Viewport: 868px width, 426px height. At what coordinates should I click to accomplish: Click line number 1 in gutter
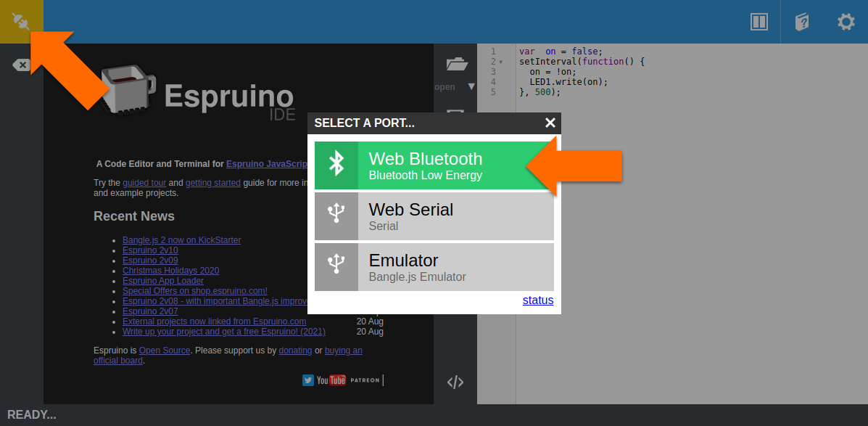click(493, 52)
